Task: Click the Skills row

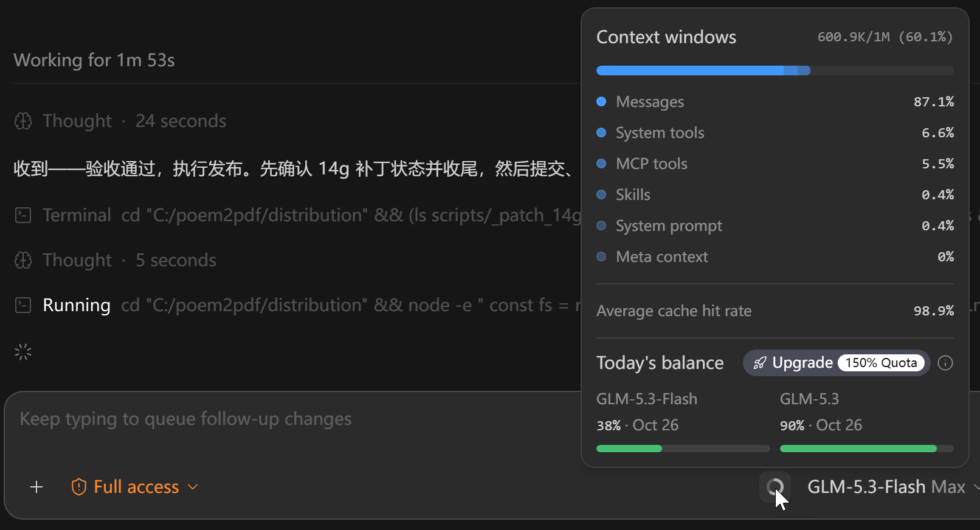Action: point(775,194)
